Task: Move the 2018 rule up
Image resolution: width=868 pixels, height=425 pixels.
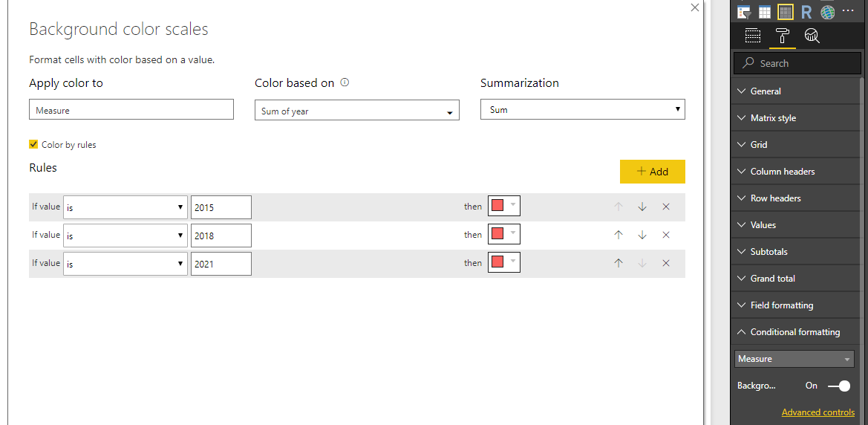Action: pos(619,235)
